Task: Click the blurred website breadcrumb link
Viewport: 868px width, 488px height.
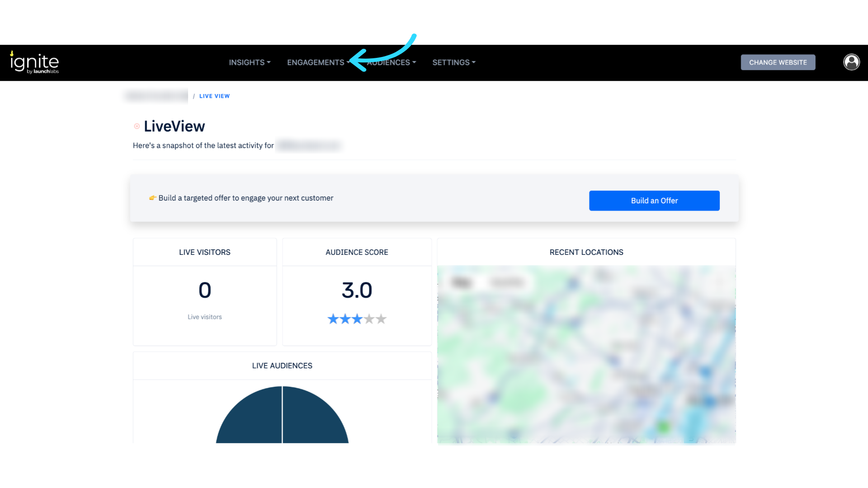Action: point(156,96)
